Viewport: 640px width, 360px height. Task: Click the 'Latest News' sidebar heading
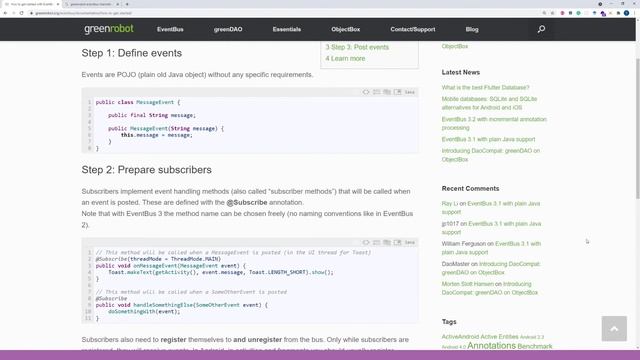click(460, 72)
